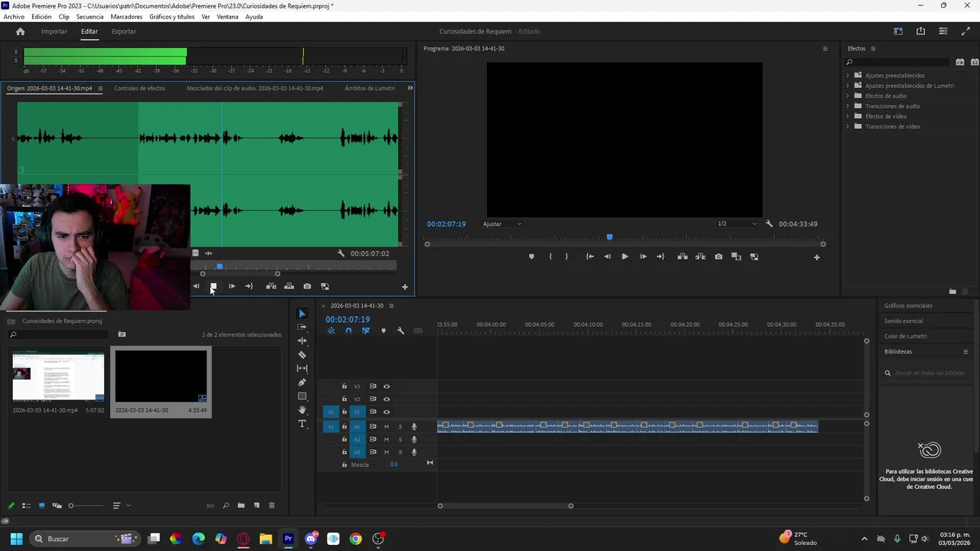Click Export Frame camera in Source monitor
The height and width of the screenshot is (551, 980).
[307, 286]
